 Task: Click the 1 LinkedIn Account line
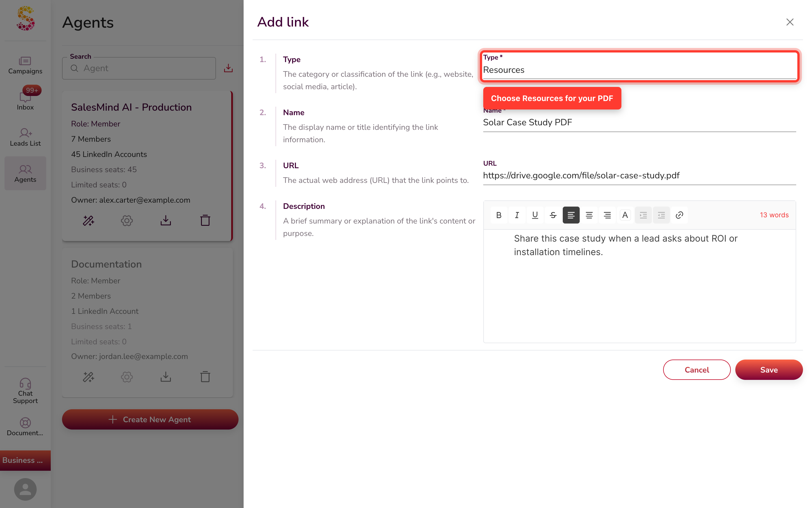coord(105,311)
